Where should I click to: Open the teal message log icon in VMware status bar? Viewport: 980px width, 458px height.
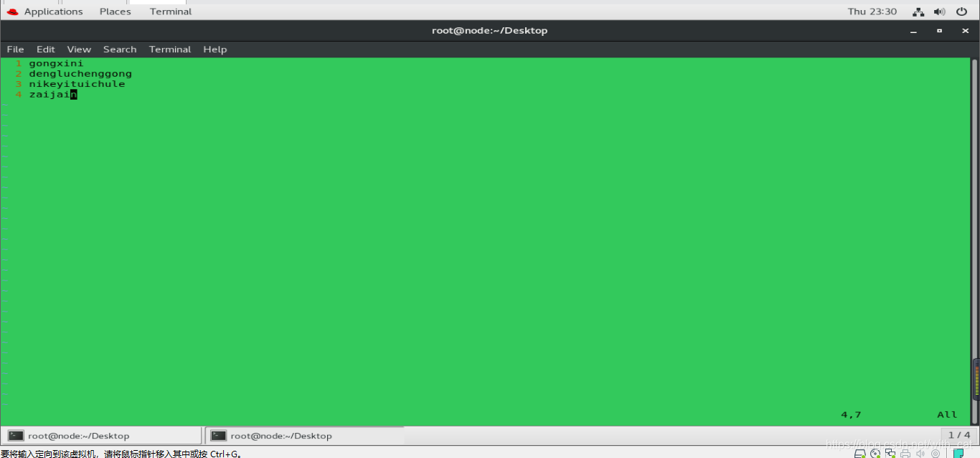(958, 454)
